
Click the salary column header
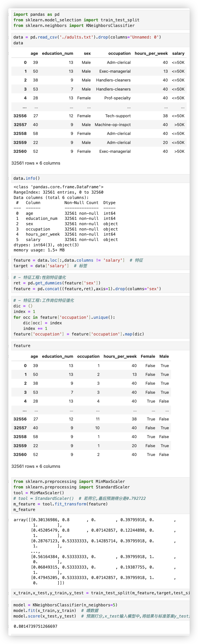click(x=178, y=53)
